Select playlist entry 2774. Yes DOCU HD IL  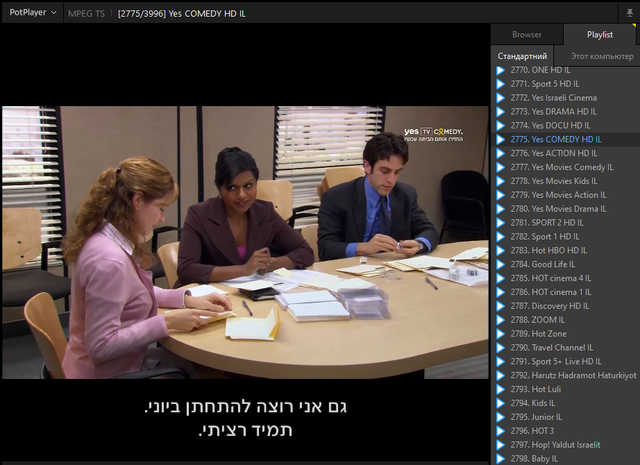566,126
